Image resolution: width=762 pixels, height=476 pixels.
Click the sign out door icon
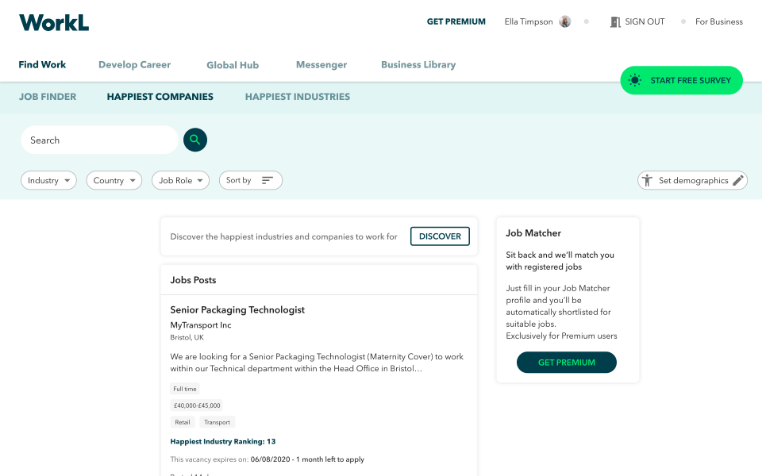coord(615,22)
